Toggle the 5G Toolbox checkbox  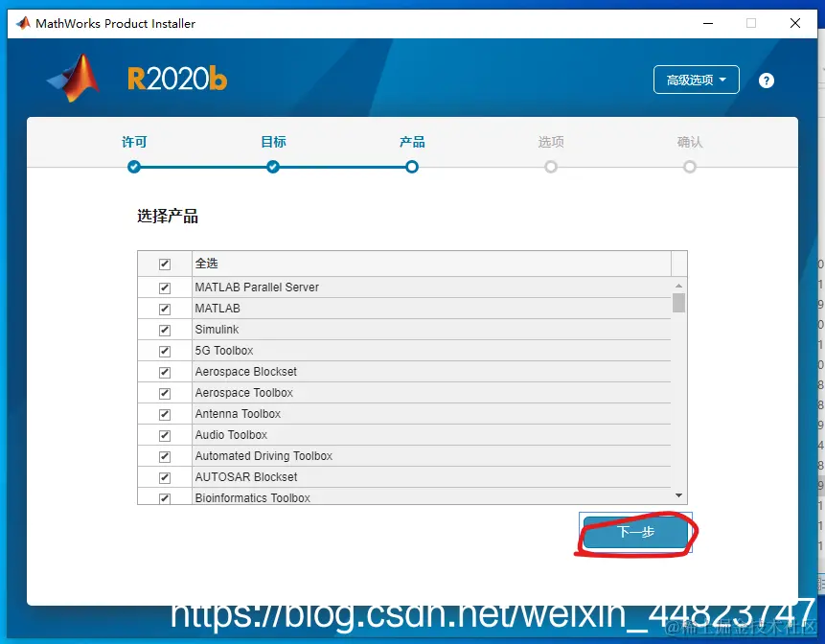(x=165, y=351)
